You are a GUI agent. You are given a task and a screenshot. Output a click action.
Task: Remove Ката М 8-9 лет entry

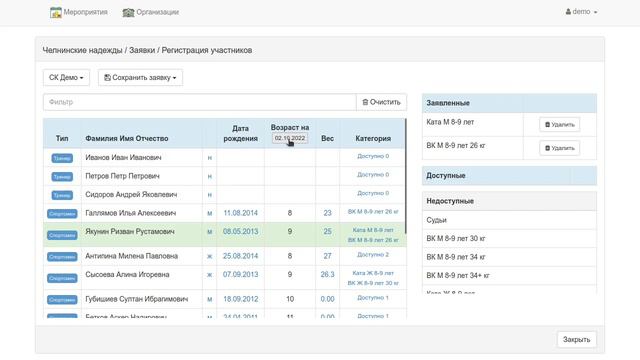tap(560, 124)
